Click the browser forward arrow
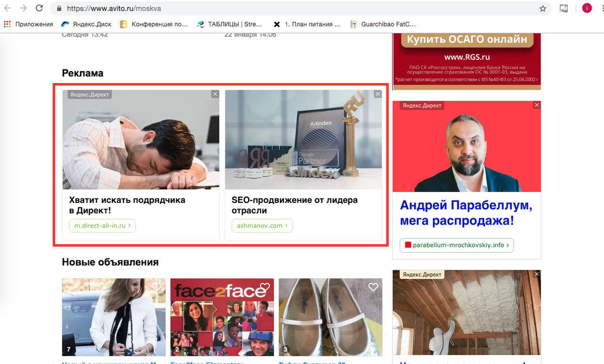The height and width of the screenshot is (364, 604). pyautogui.click(x=23, y=9)
